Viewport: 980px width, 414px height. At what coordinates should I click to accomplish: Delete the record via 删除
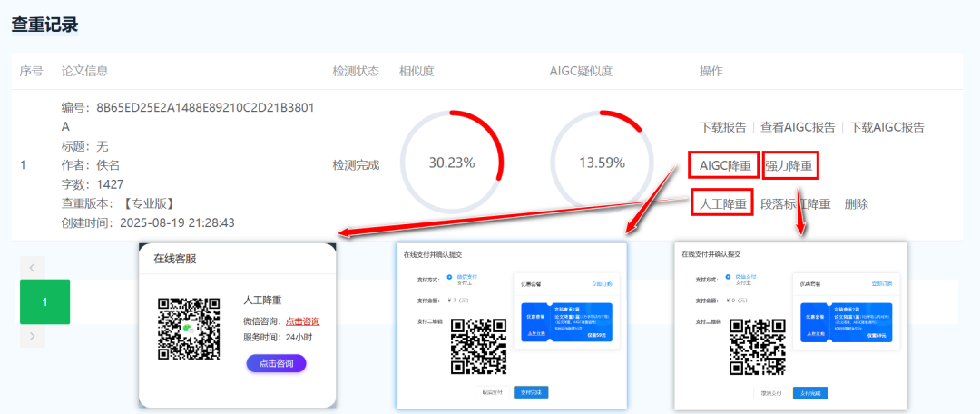pyautogui.click(x=856, y=203)
